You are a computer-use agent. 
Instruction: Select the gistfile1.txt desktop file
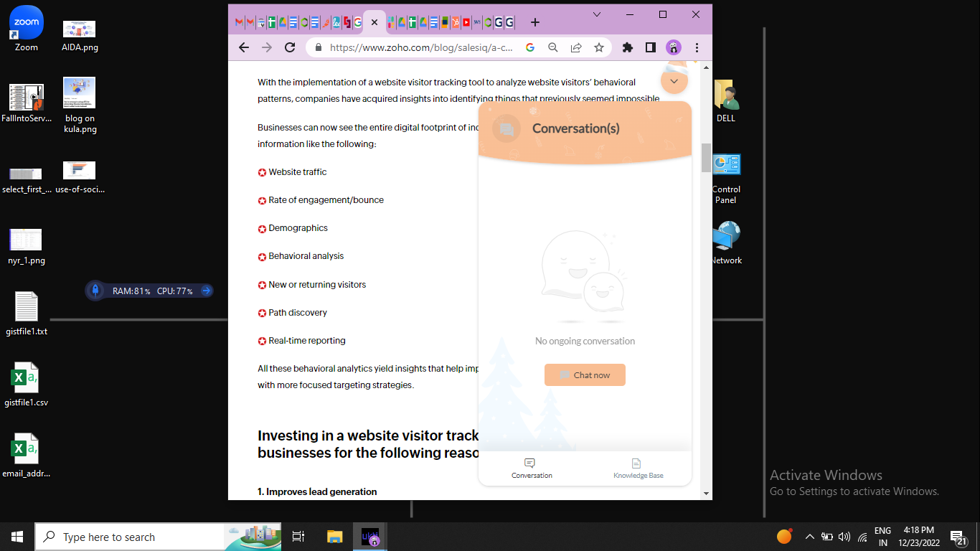tap(27, 314)
